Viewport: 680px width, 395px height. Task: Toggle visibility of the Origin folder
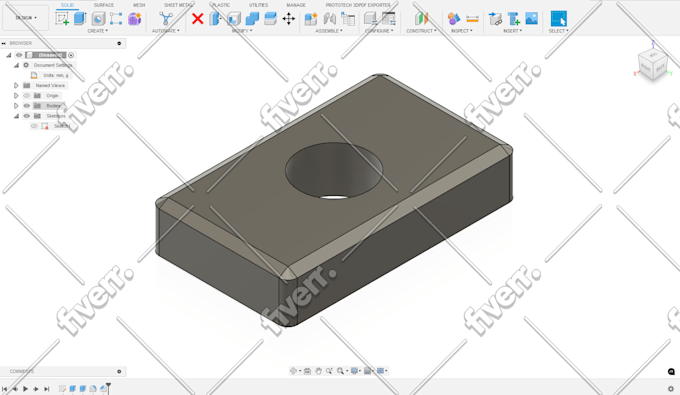pyautogui.click(x=26, y=95)
